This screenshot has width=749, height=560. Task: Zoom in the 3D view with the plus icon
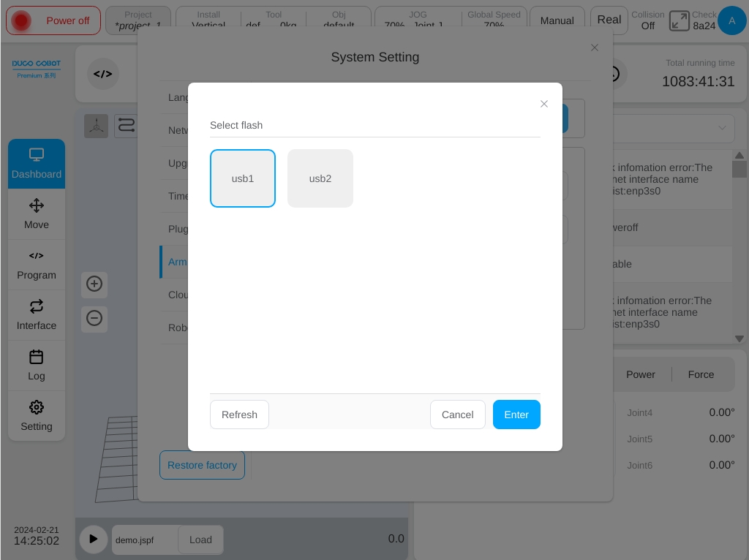pos(94,284)
